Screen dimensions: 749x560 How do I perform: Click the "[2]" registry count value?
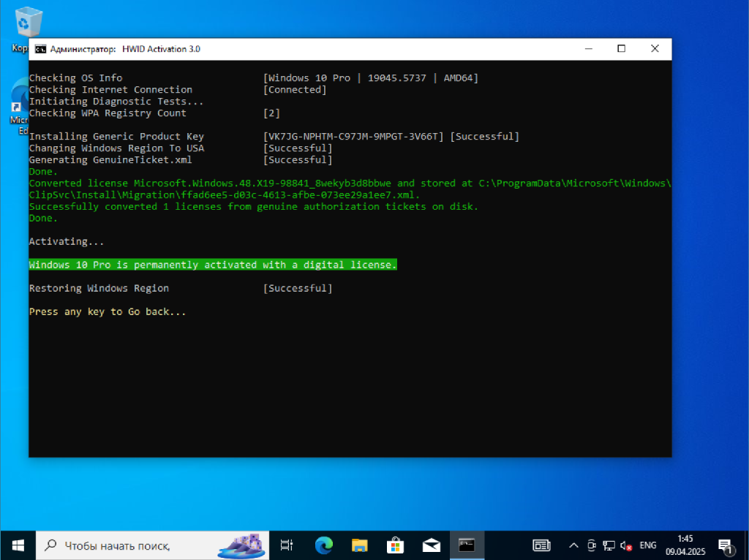(x=272, y=113)
